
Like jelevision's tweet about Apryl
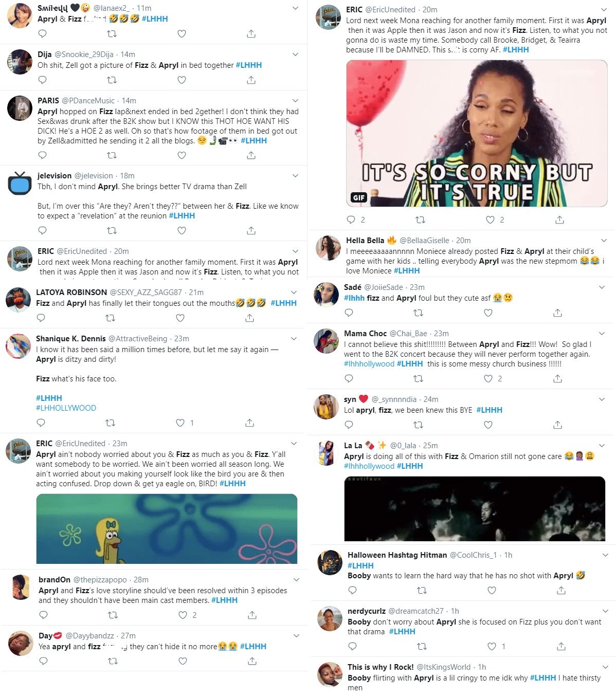click(x=182, y=231)
